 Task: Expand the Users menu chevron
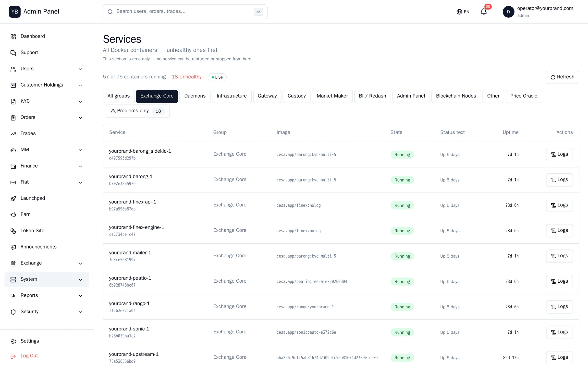(80, 69)
